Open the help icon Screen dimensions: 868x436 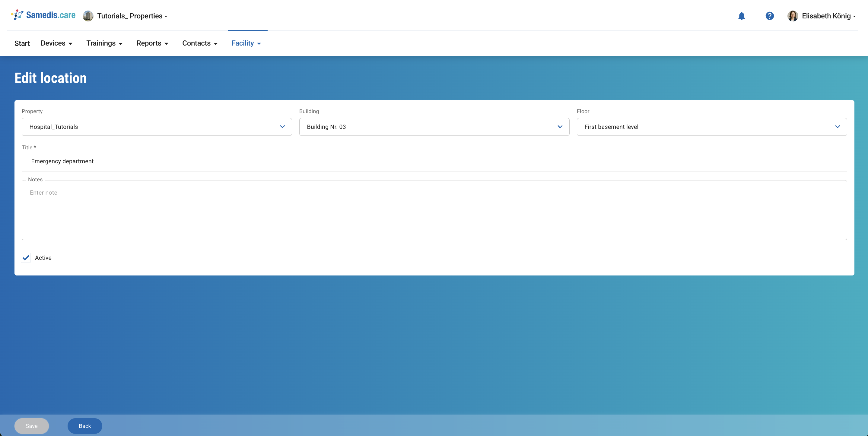click(x=770, y=16)
